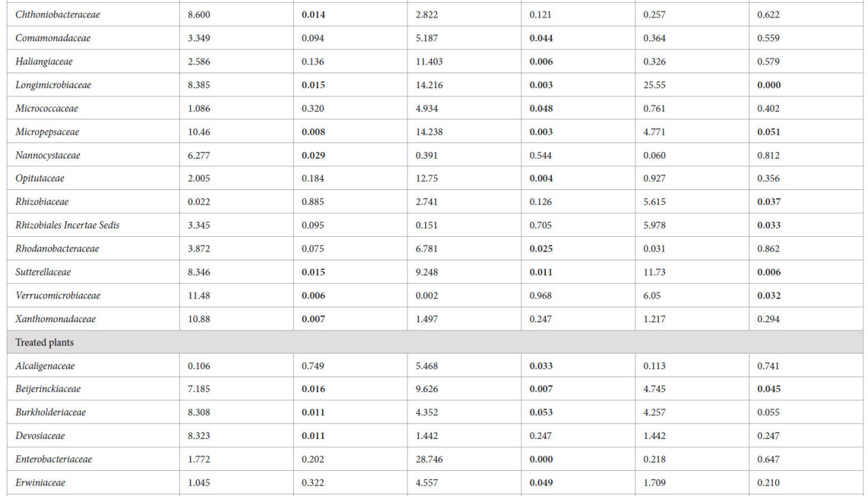Select the Alcaligenaceae row name

click(45, 366)
